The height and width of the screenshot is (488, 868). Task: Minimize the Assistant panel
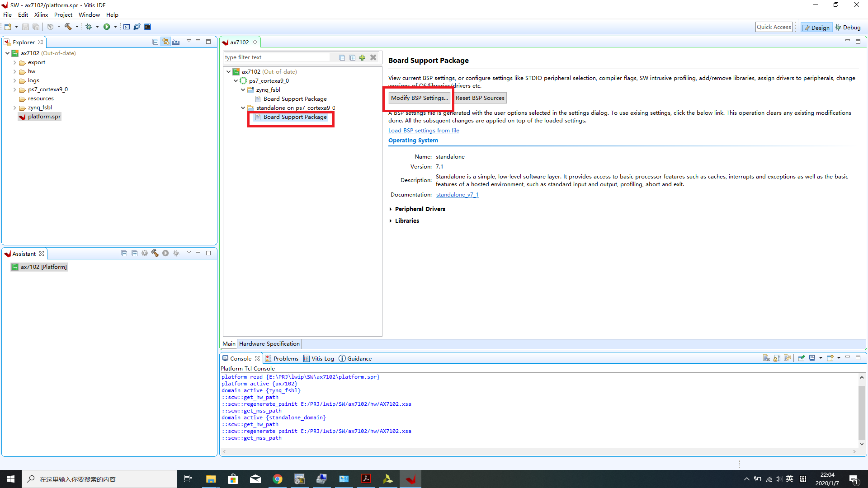(x=198, y=253)
